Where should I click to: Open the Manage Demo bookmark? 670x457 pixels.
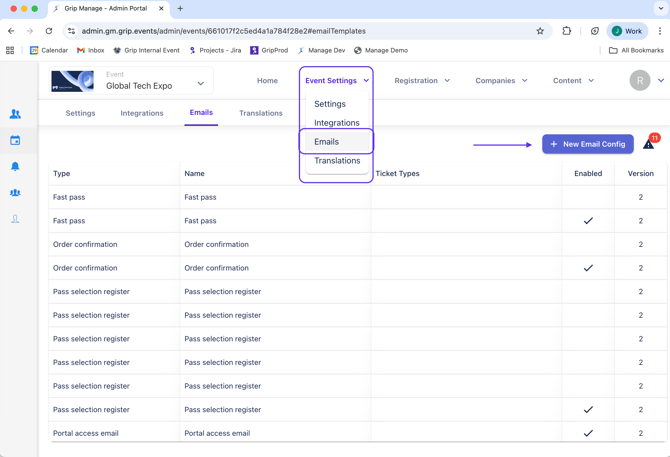pyautogui.click(x=381, y=50)
